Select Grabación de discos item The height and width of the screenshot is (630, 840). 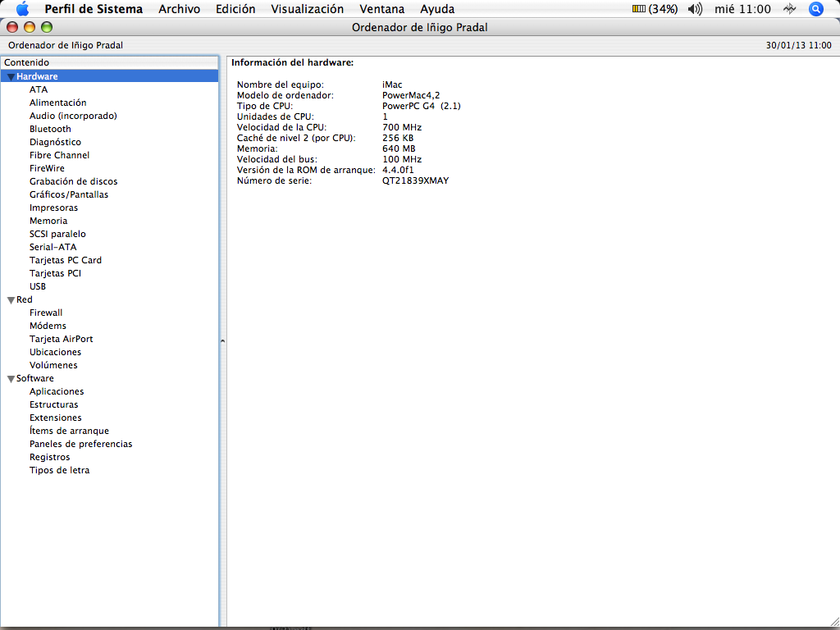coord(73,181)
